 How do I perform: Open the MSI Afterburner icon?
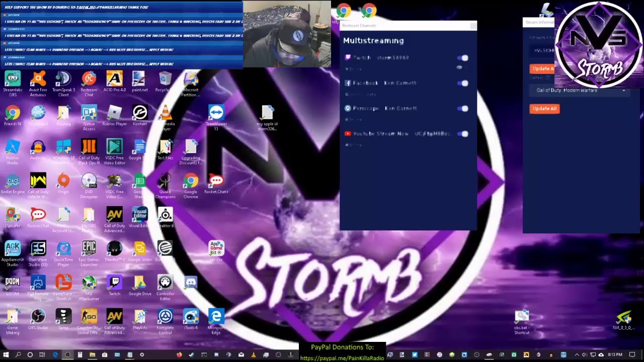tap(89, 289)
